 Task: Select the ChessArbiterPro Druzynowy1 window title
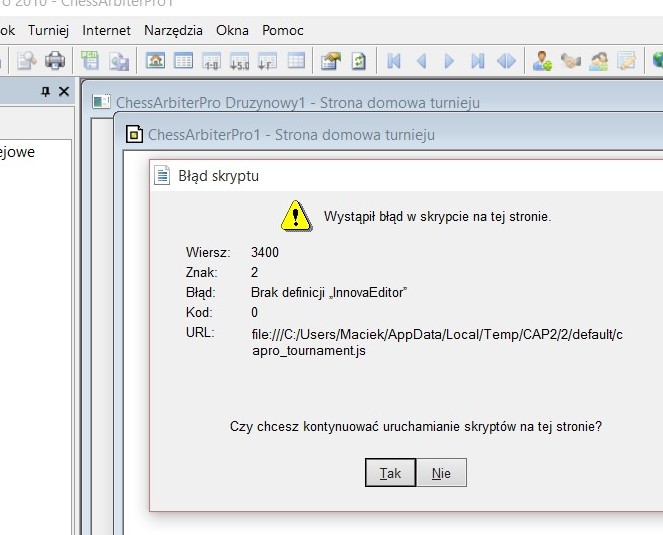point(298,103)
